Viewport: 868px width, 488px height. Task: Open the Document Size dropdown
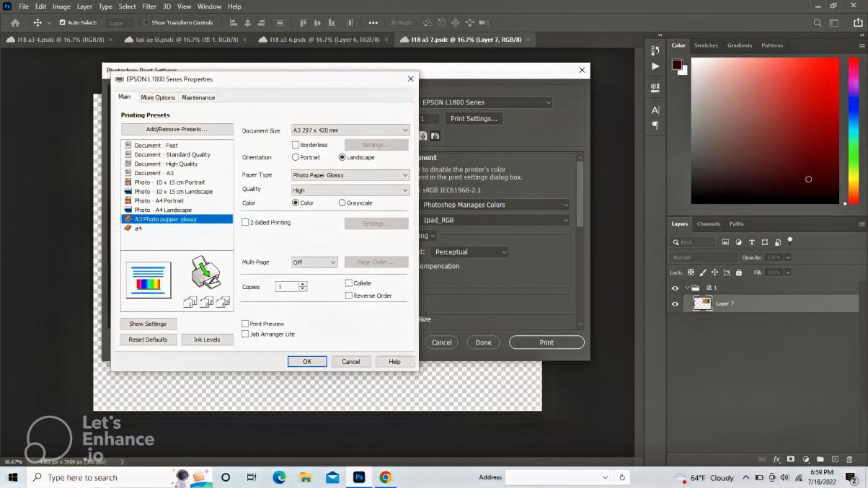pyautogui.click(x=350, y=130)
